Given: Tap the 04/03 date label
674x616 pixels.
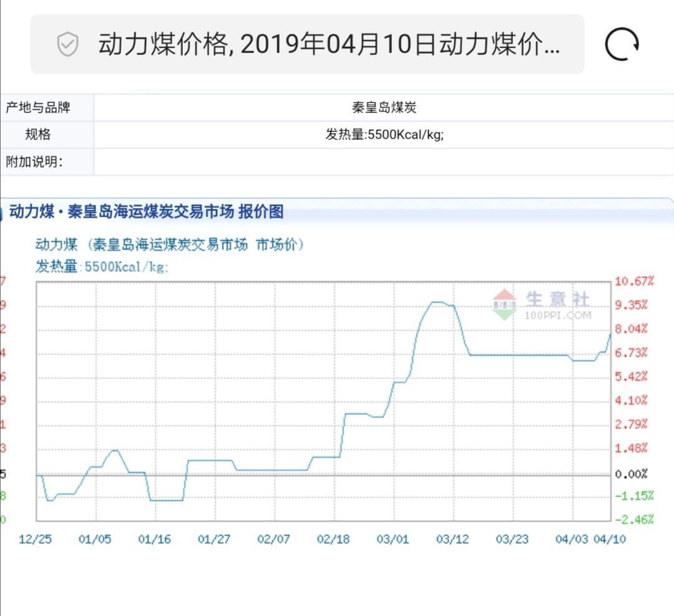Looking at the screenshot, I should click(x=572, y=539).
